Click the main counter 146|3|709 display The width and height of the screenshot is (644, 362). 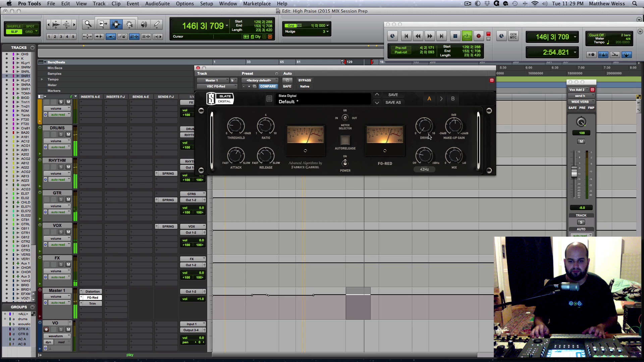(x=203, y=26)
